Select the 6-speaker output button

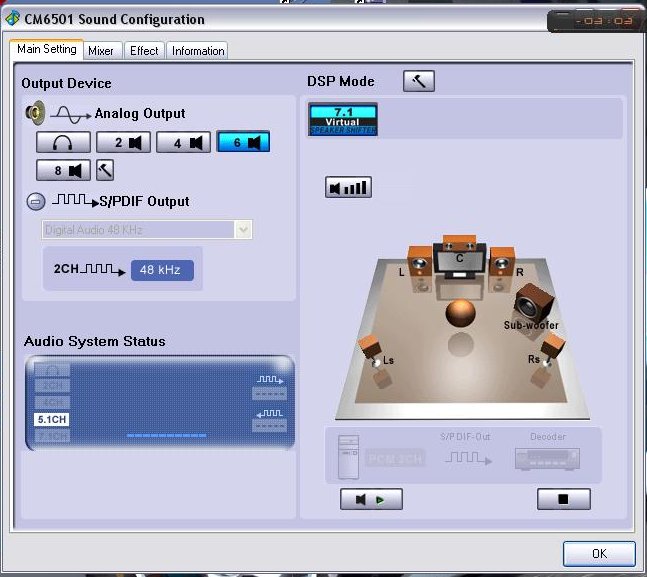click(x=243, y=142)
